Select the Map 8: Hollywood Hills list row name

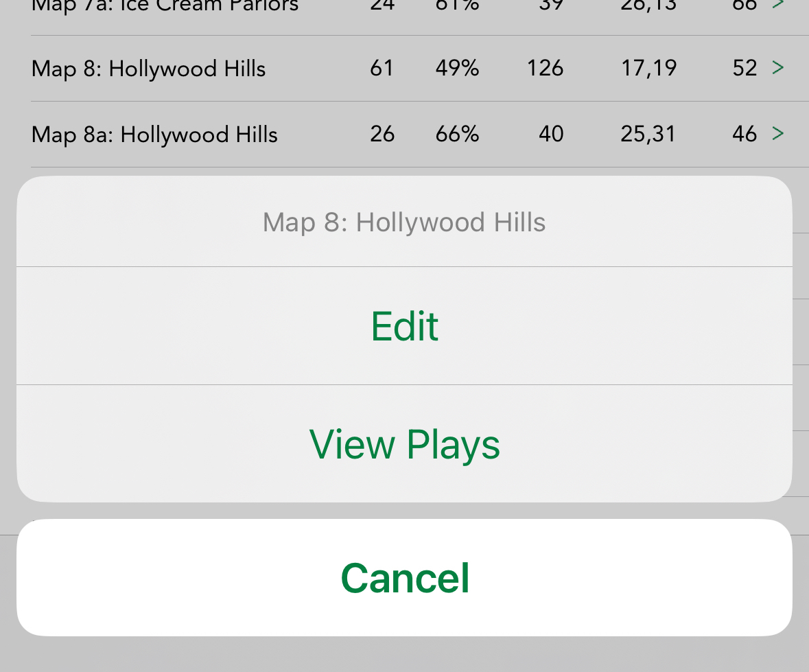(148, 69)
